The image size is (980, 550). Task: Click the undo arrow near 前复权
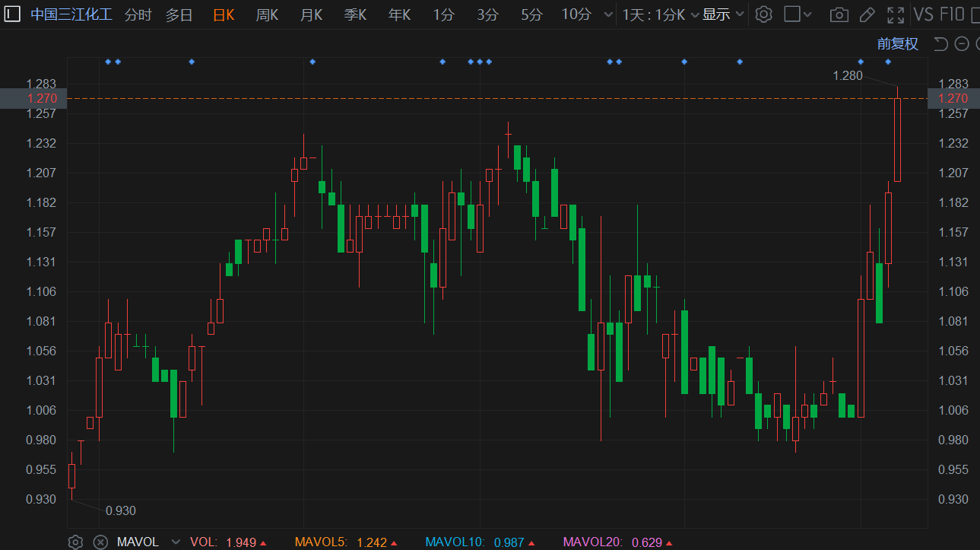pos(940,44)
